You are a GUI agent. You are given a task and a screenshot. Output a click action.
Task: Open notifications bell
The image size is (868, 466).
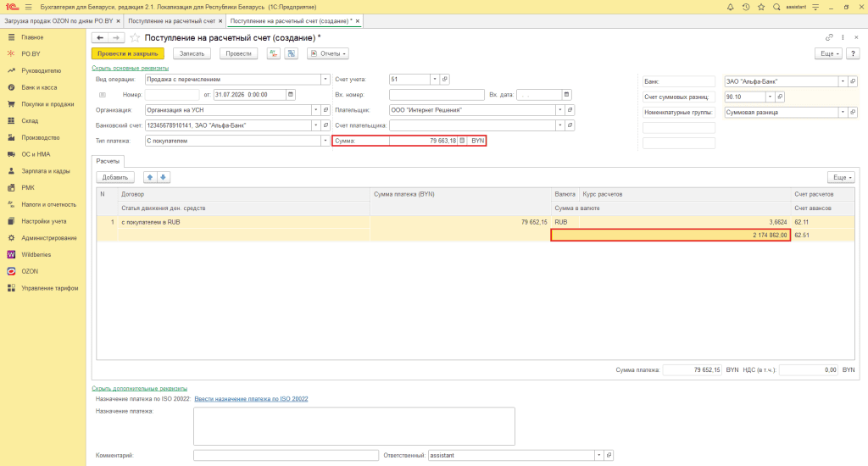[x=730, y=7]
